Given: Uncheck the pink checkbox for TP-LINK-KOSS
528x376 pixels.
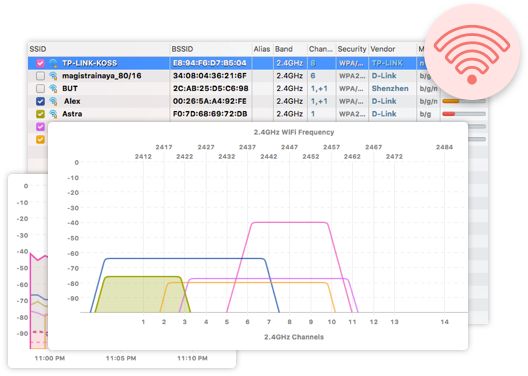Looking at the screenshot, I should pos(40,63).
